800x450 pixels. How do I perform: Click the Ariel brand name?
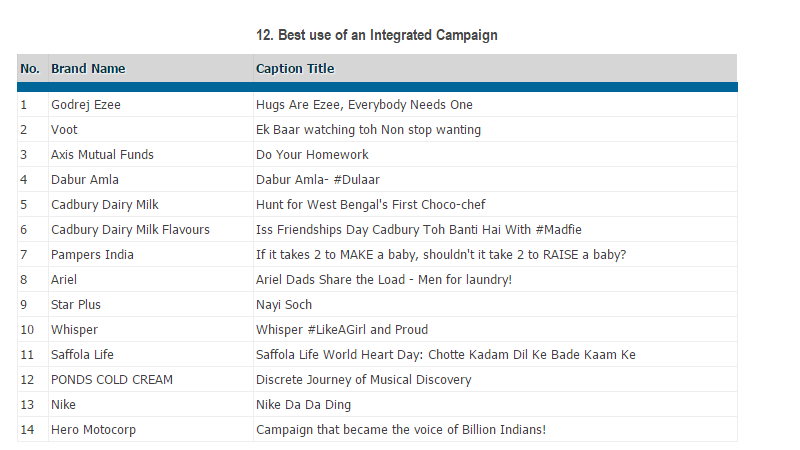(64, 280)
